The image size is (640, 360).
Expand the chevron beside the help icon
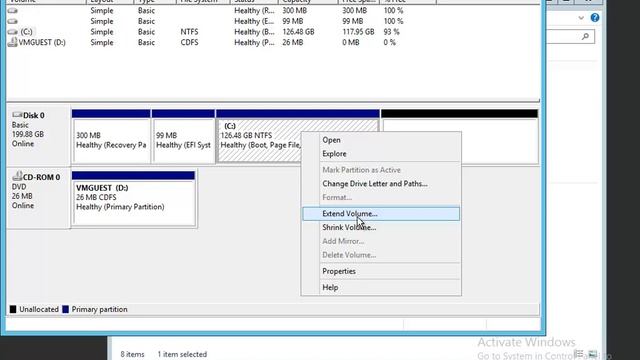point(581,18)
